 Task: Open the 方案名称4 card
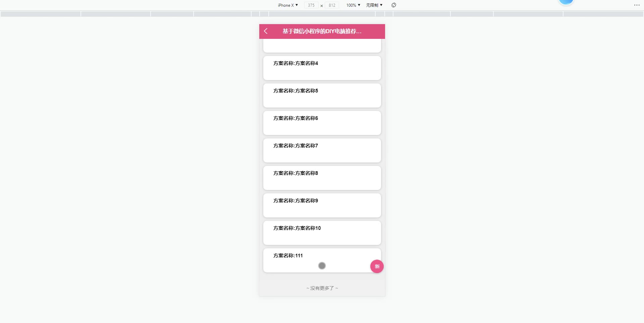pyautogui.click(x=322, y=68)
